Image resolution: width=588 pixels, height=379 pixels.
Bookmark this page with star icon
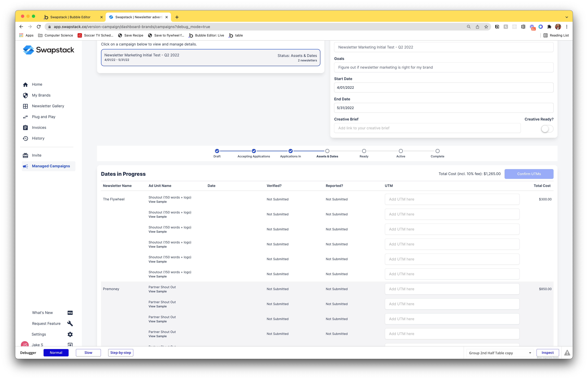coord(486,27)
